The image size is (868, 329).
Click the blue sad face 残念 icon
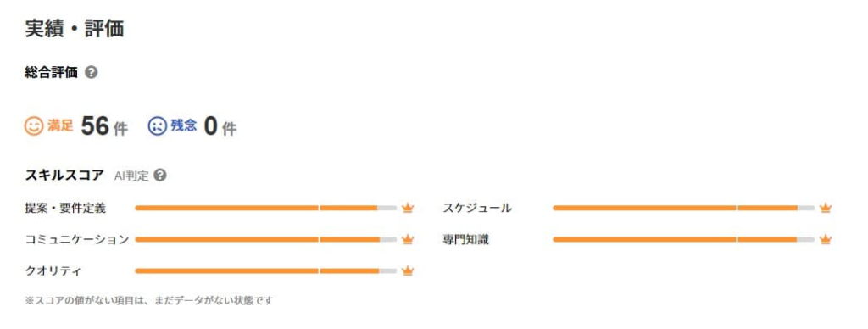pyautogui.click(x=157, y=126)
